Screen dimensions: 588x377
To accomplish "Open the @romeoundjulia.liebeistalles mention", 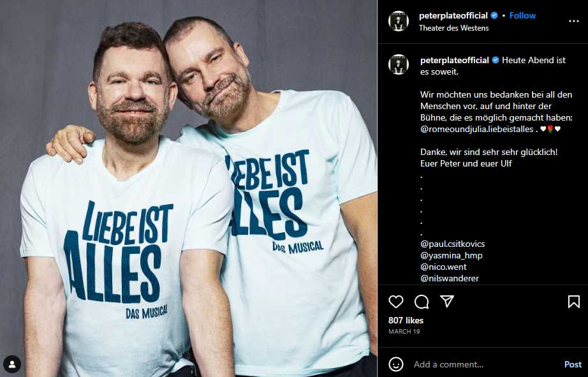I will tap(476, 129).
